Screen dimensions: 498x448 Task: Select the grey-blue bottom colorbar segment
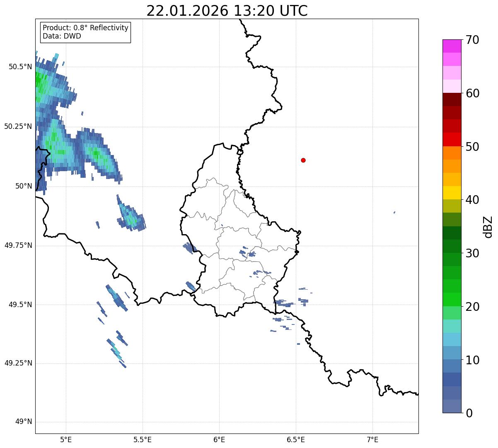(x=452, y=406)
